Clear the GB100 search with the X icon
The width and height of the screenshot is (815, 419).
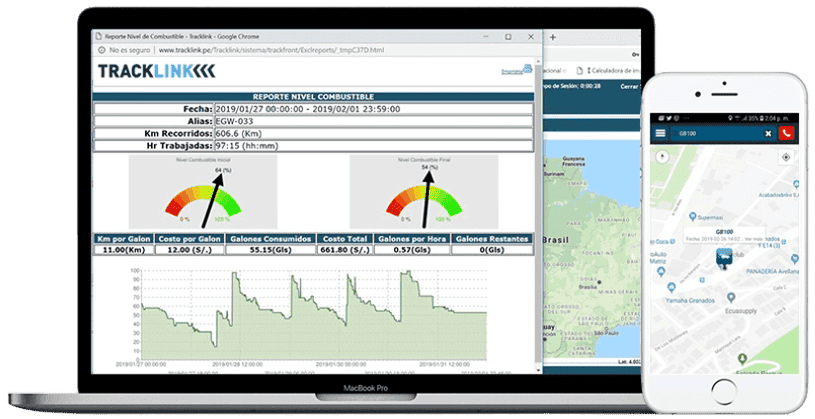pos(768,133)
